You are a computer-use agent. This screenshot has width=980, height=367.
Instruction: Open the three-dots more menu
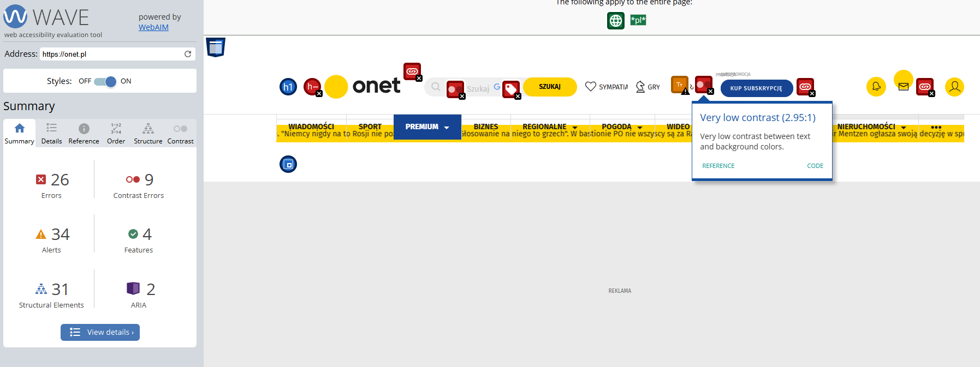[936, 127]
